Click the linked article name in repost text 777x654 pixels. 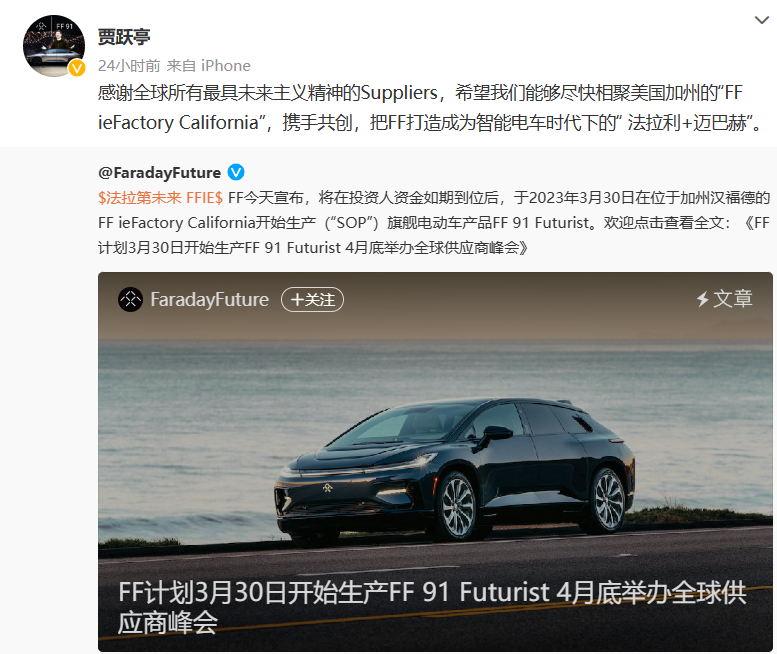point(433,235)
